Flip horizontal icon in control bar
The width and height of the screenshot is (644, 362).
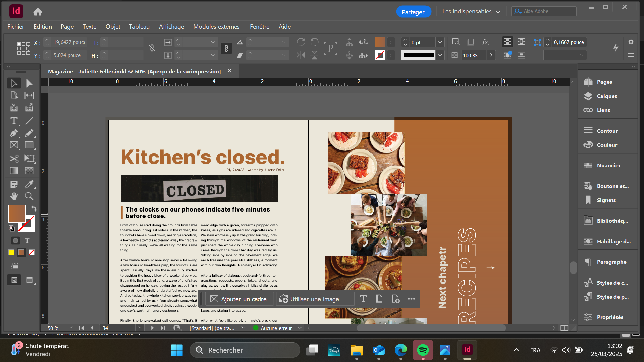coord(301,55)
